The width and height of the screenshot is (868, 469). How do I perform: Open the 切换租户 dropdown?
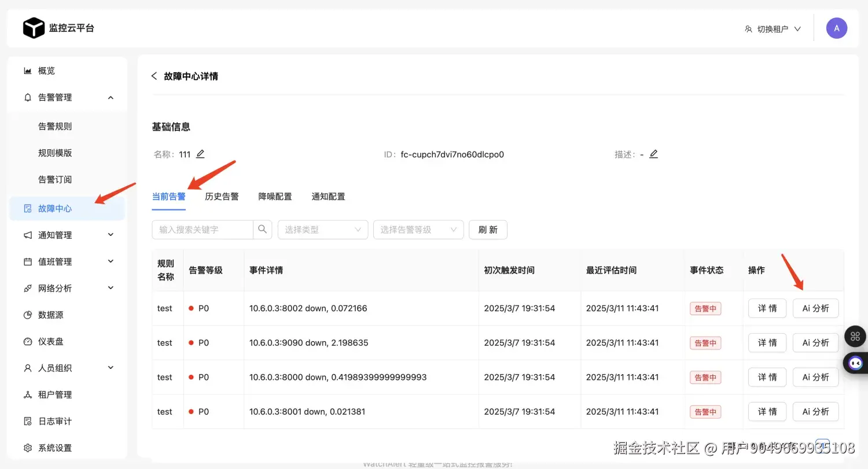coord(773,29)
